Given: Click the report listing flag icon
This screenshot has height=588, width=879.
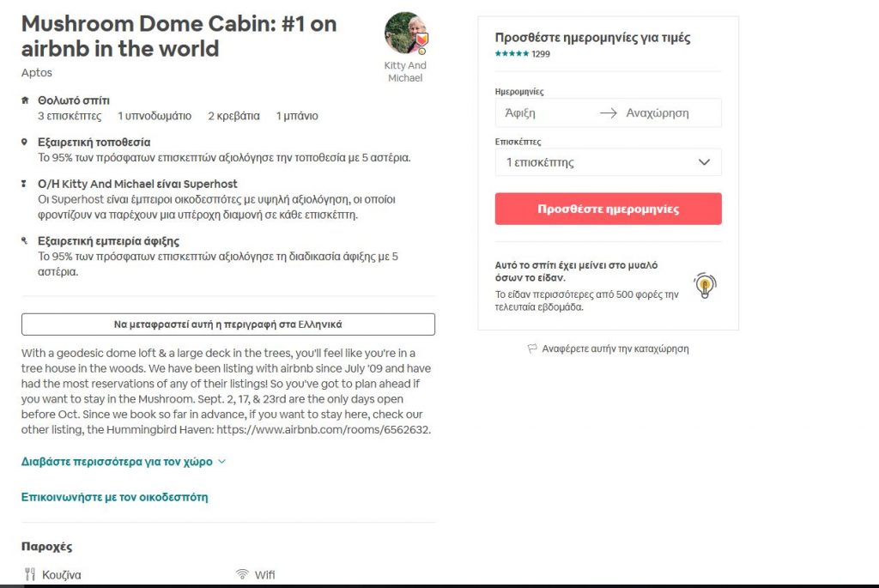Looking at the screenshot, I should [532, 349].
